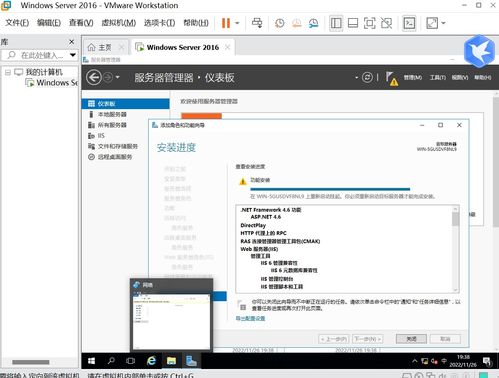
Task: Launch Internet Explorer from the taskbar
Action: click(151, 361)
